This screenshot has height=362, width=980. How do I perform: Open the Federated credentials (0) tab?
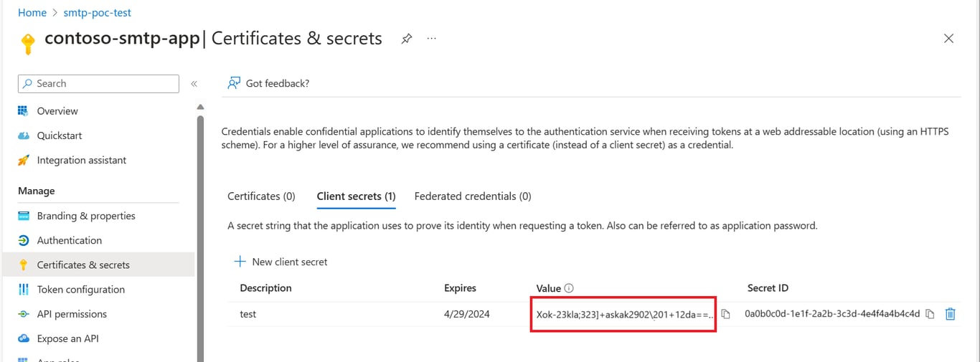473,196
